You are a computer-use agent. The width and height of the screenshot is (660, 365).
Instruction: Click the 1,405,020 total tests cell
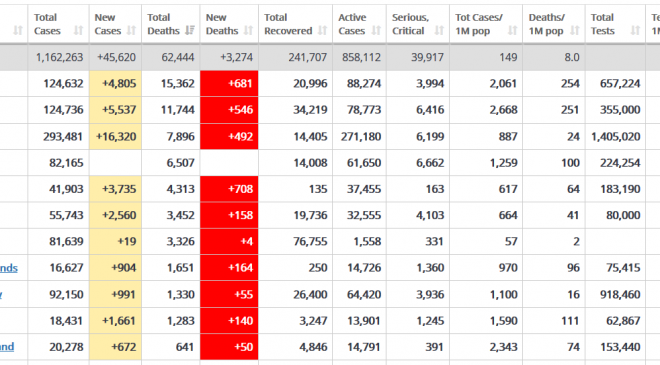click(x=615, y=136)
